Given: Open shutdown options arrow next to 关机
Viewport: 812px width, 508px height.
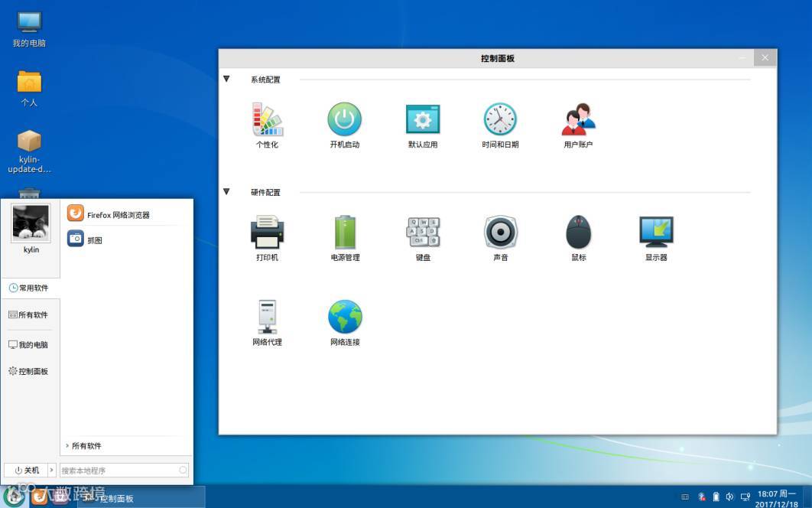Looking at the screenshot, I should tap(51, 471).
